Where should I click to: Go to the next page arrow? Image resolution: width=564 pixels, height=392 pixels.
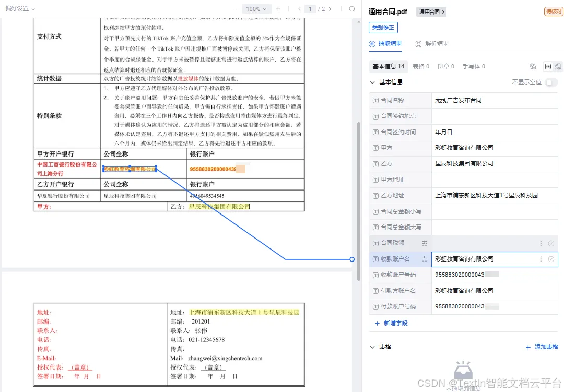330,9
